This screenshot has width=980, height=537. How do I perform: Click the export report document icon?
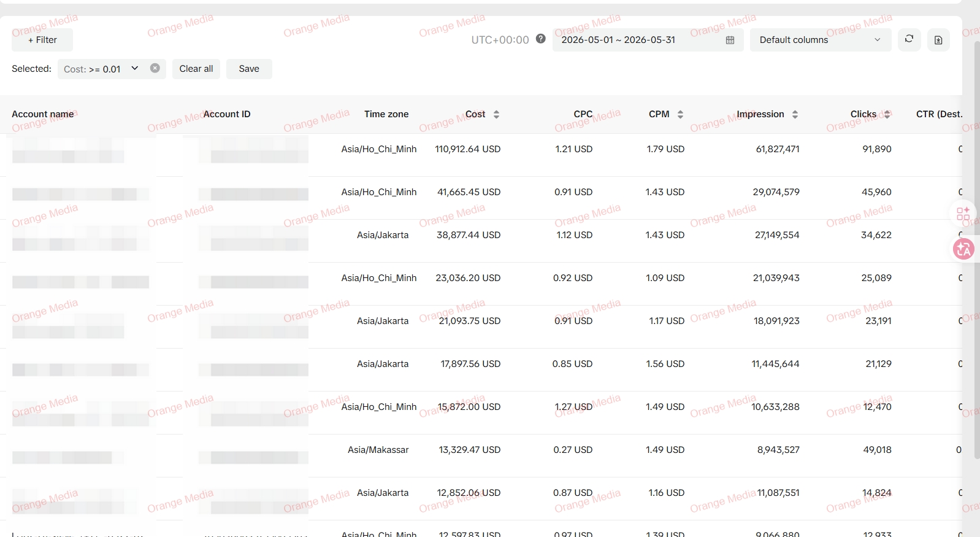(x=938, y=40)
